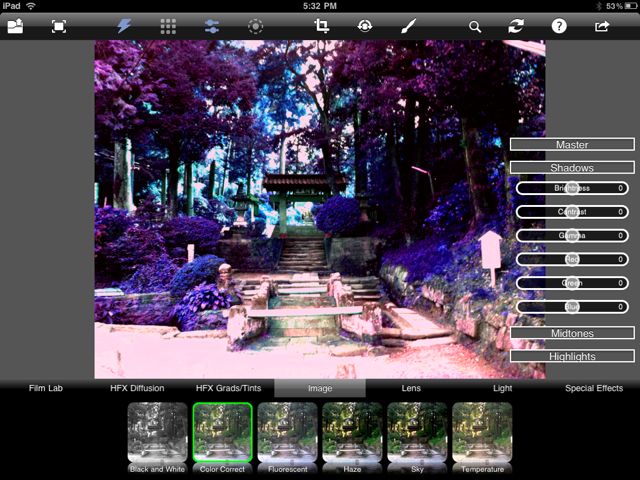The width and height of the screenshot is (640, 480).
Task: Select the paint brush tool
Action: click(408, 26)
